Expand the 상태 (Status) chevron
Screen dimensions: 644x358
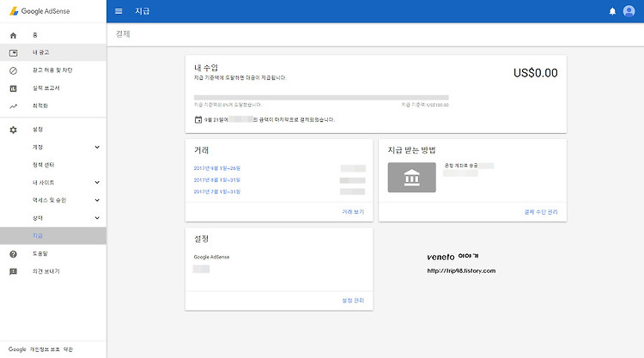click(97, 218)
